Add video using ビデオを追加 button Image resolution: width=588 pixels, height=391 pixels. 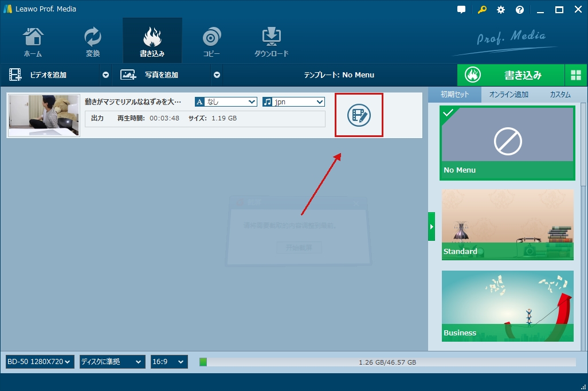click(50, 75)
